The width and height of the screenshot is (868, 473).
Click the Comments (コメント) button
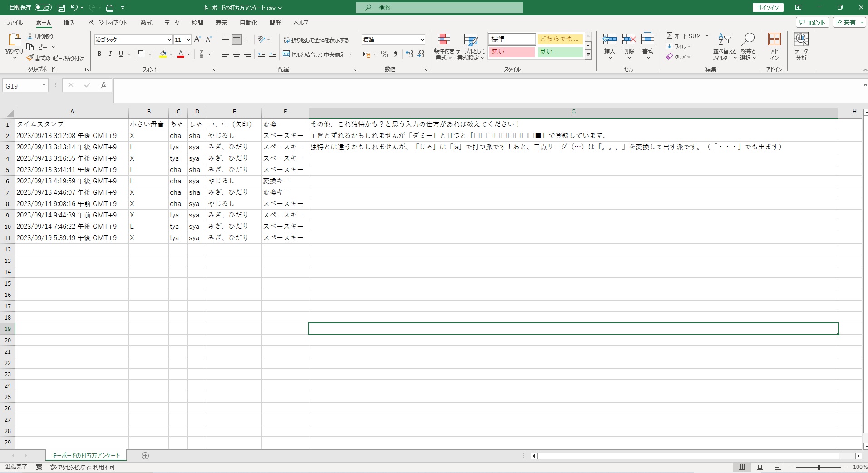813,22
